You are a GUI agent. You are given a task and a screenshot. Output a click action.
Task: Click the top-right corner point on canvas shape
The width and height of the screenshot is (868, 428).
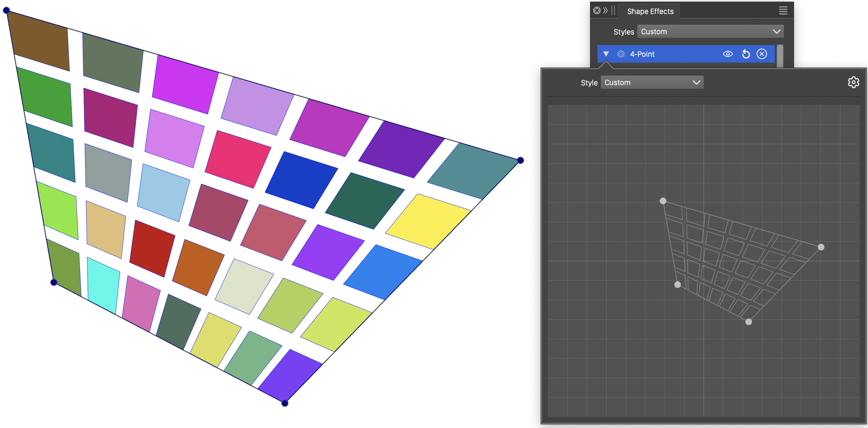pyautogui.click(x=520, y=160)
